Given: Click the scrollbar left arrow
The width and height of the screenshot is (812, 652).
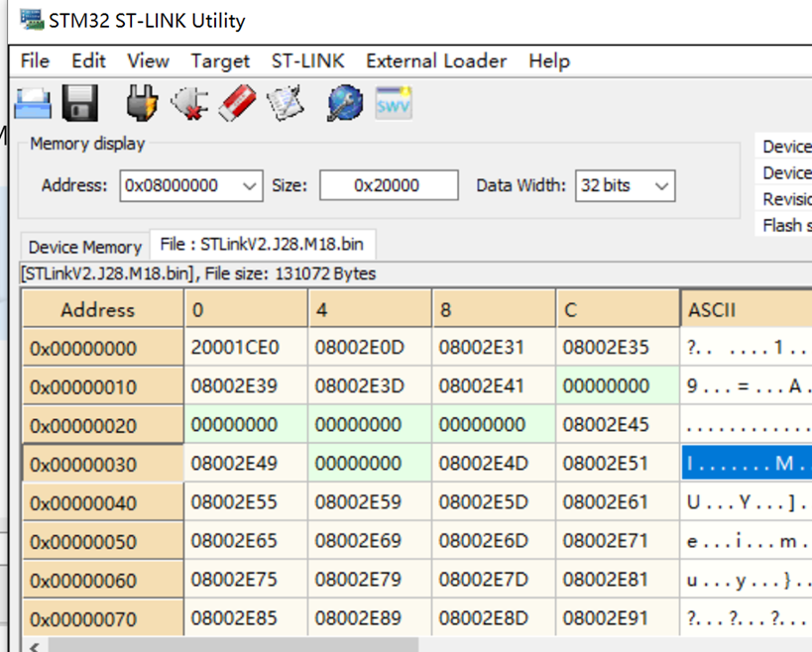Looking at the screenshot, I should click(35, 645).
